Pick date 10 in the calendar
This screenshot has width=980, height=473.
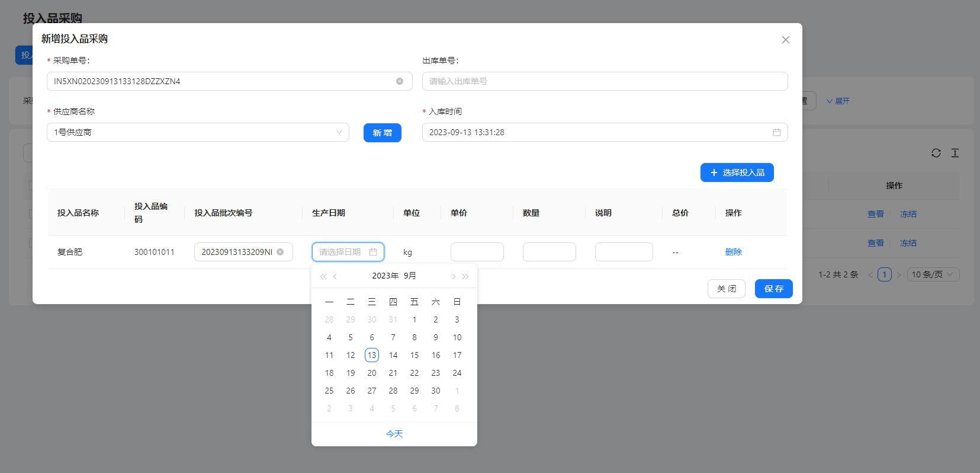point(457,337)
